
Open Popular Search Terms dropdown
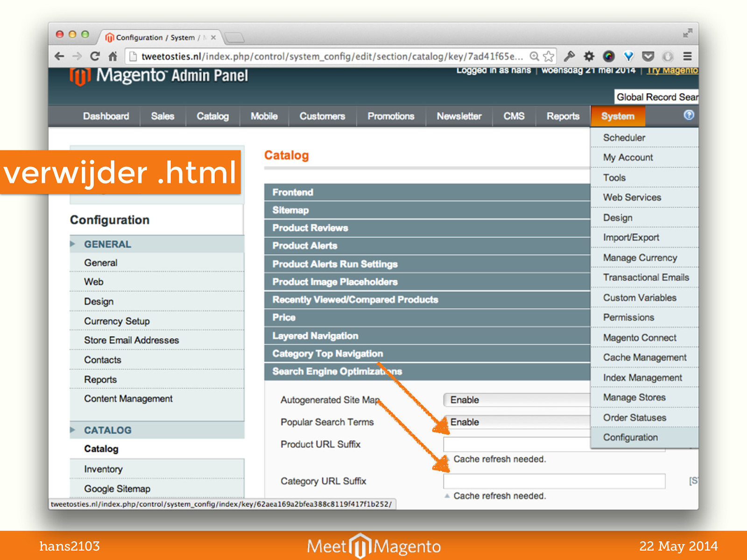tap(517, 422)
